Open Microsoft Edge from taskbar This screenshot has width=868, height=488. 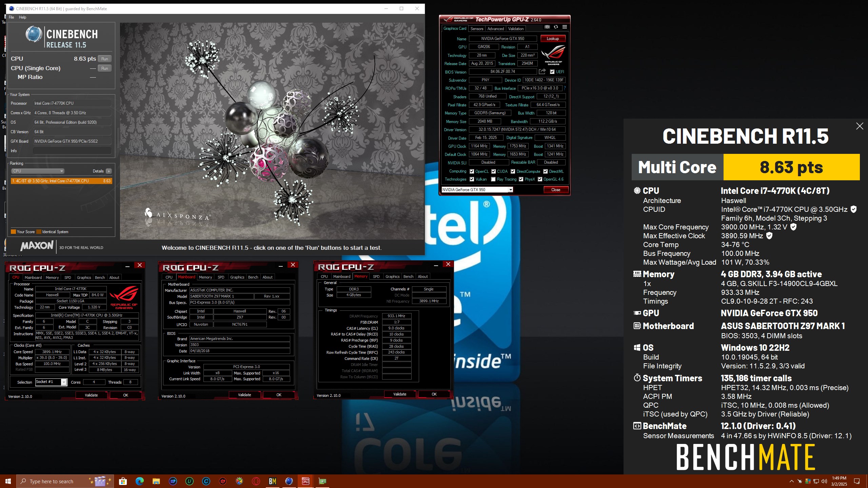tap(139, 481)
